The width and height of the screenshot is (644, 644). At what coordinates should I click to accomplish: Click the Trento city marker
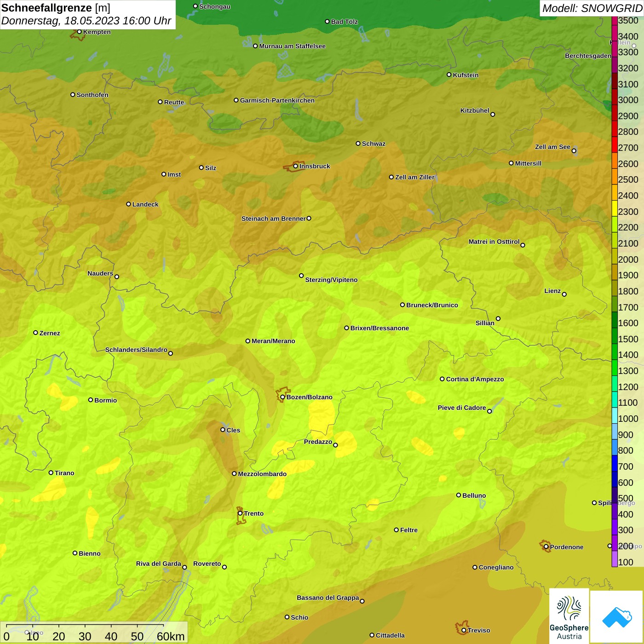(x=240, y=513)
